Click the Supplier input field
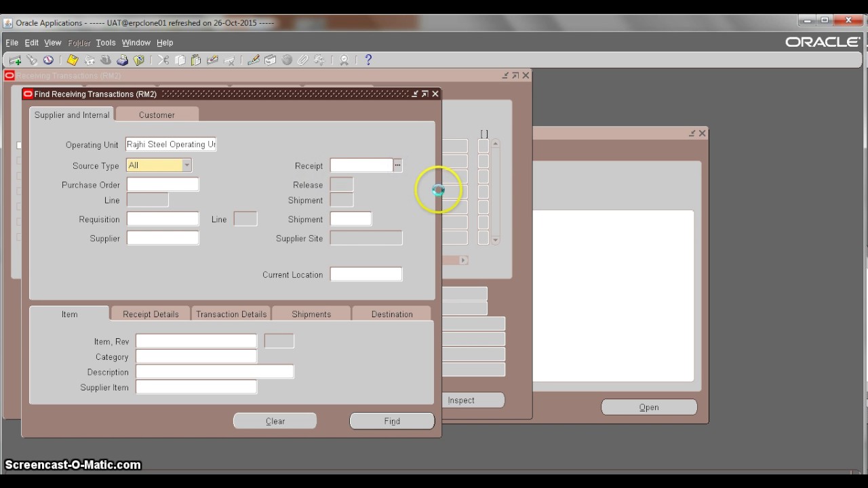Image resolution: width=868 pixels, height=488 pixels. click(163, 238)
